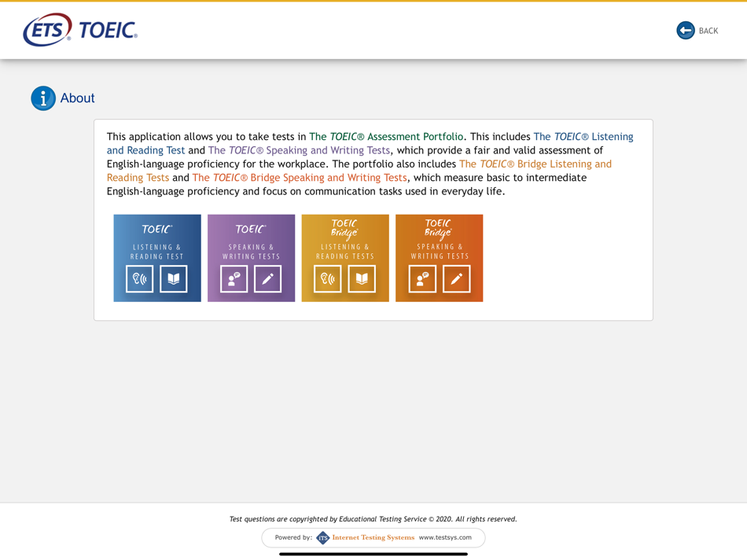Select the orange TOEIC Bridge Speaking & Writing tile

pyautogui.click(x=440, y=258)
